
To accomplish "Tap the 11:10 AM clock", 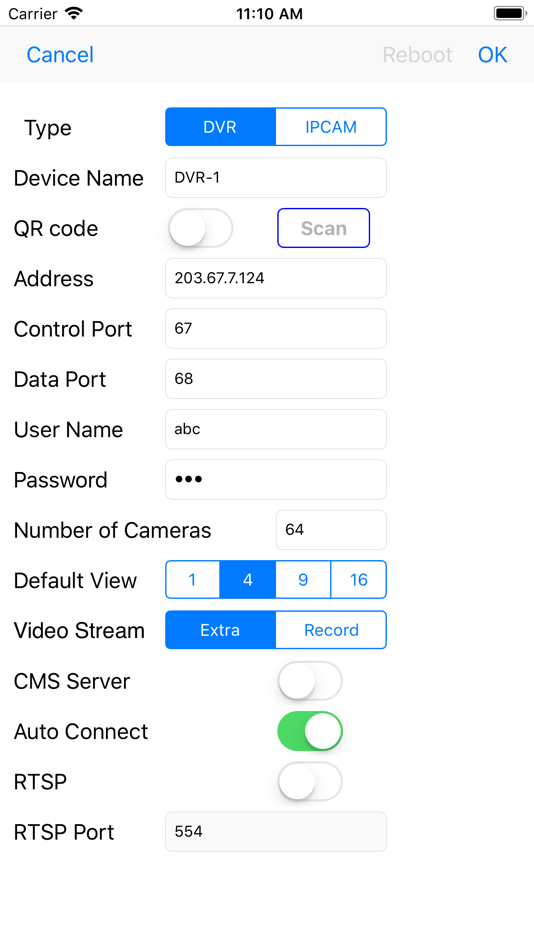I will (x=269, y=13).
